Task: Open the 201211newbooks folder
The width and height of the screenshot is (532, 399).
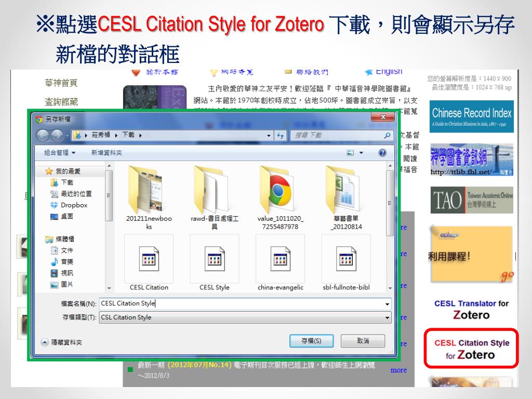Action: coord(149,198)
